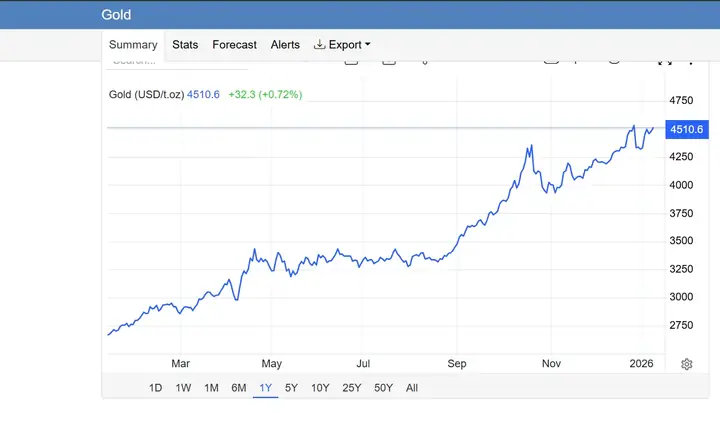Select the active 1Y range
This screenshot has width=720, height=424.
coord(265,388)
